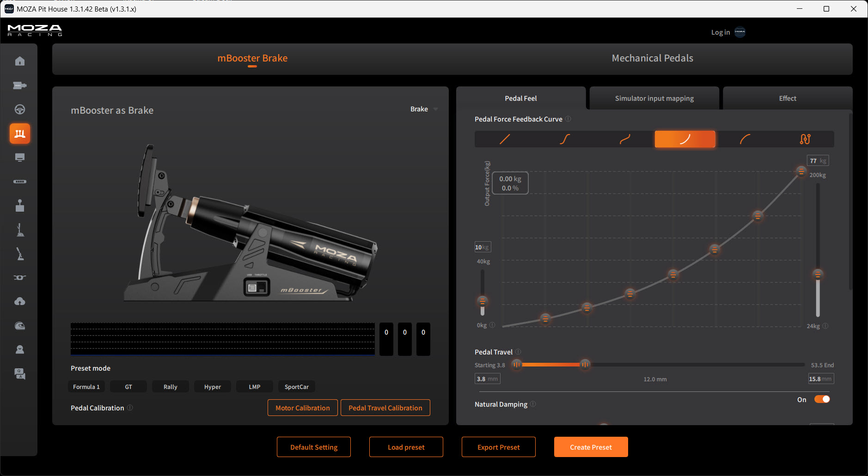Open the Simulator input mapping tab
Image resolution: width=868 pixels, height=476 pixels.
[654, 98]
